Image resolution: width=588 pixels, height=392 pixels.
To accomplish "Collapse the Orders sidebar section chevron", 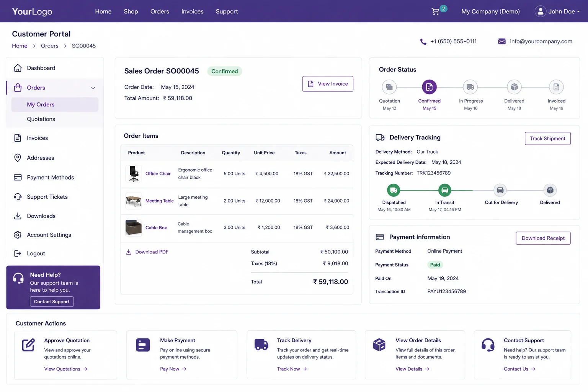I will (x=93, y=88).
